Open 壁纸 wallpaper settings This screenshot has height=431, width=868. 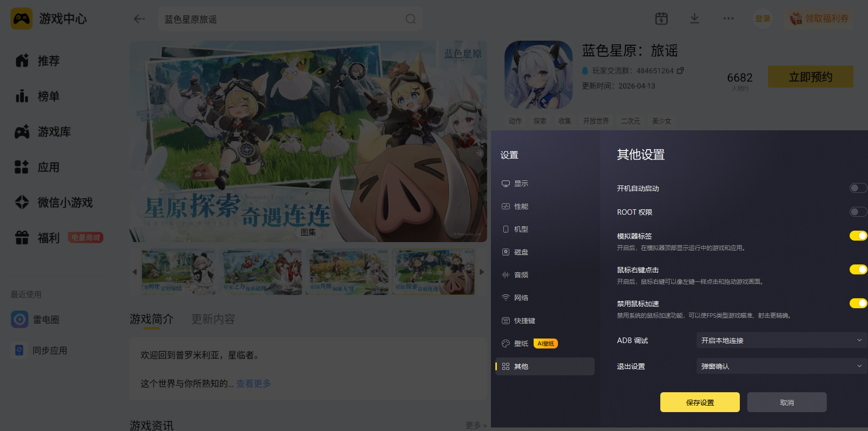(545, 344)
